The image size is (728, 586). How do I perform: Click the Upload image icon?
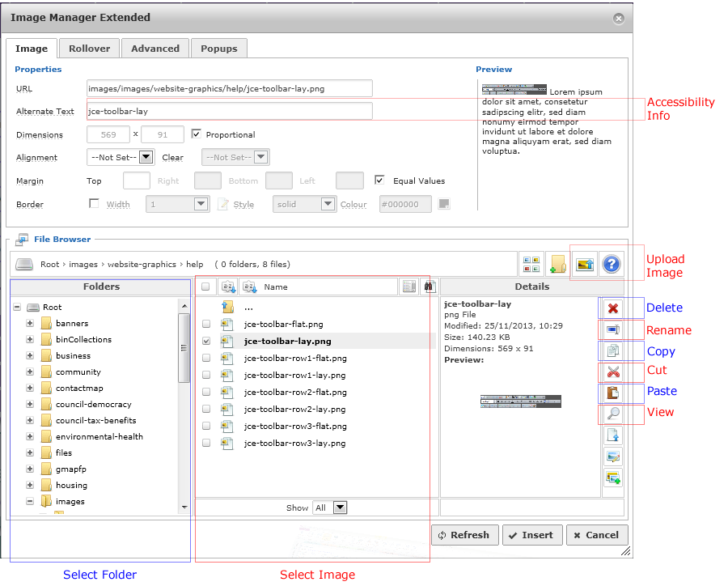(x=585, y=265)
